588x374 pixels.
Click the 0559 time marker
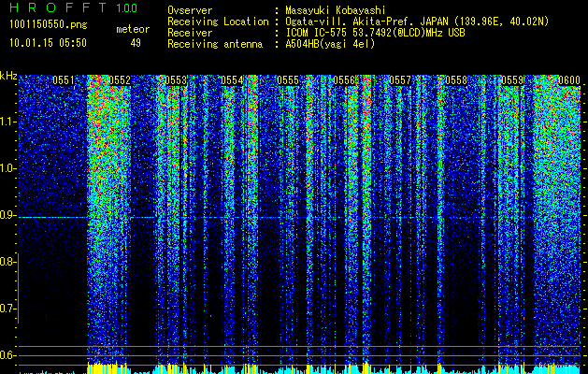[512, 80]
